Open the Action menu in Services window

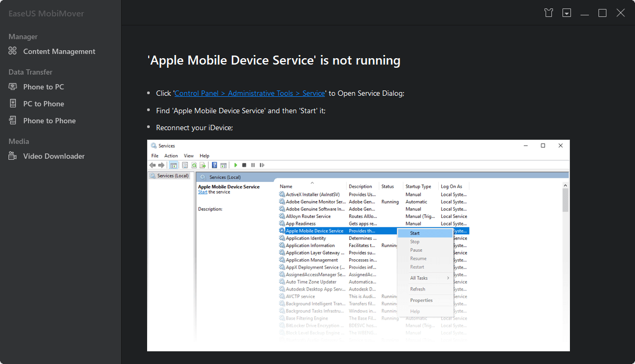(171, 156)
